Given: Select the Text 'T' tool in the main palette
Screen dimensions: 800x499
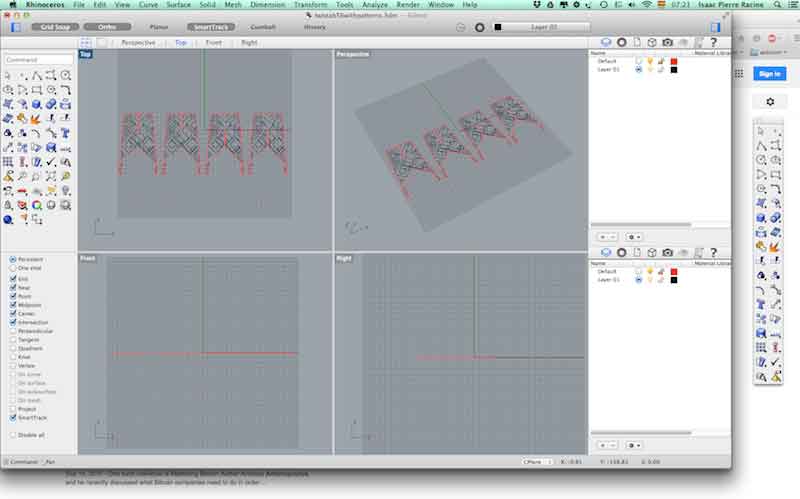Looking at the screenshot, I should (x=65, y=133).
